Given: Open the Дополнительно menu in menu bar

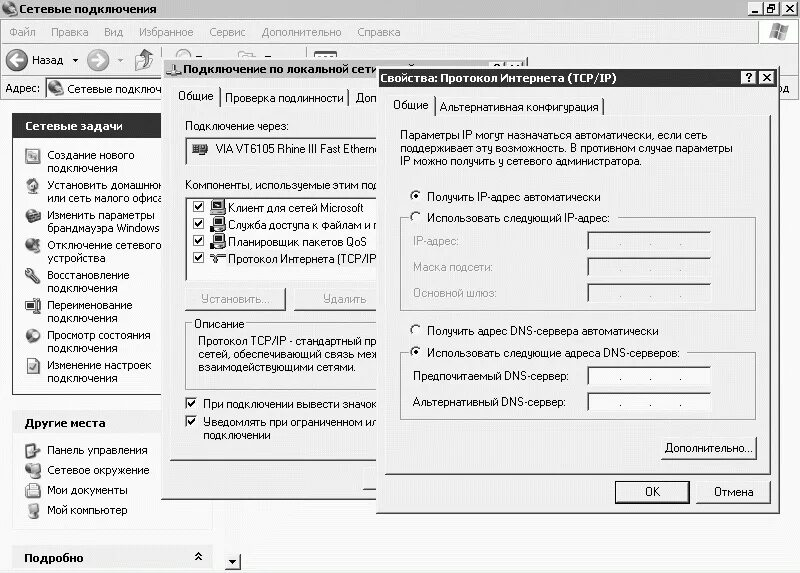Looking at the screenshot, I should 301,32.
